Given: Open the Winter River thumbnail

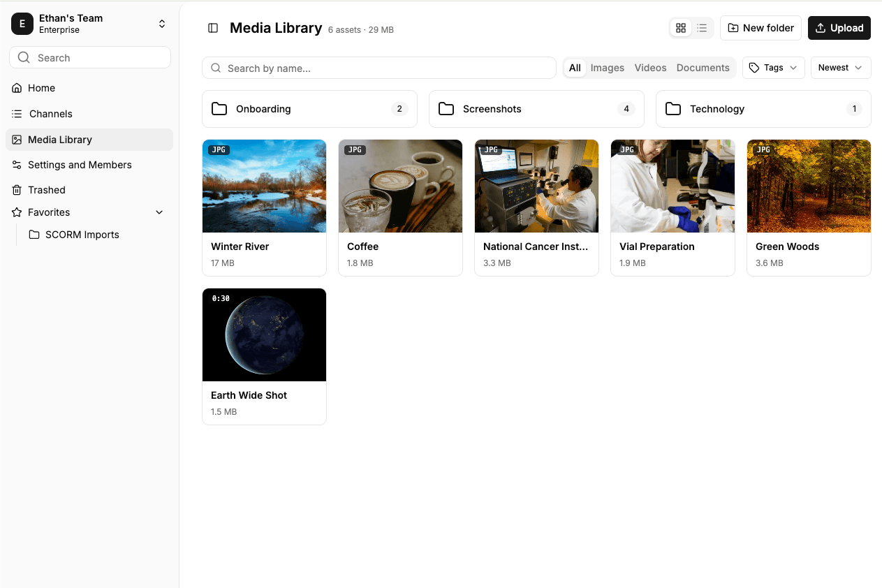Looking at the screenshot, I should (264, 186).
